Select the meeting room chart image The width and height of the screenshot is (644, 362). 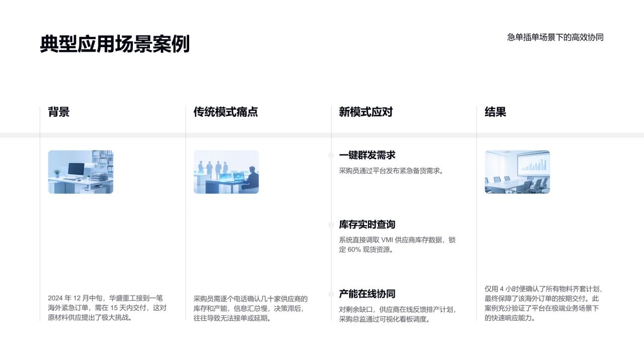[517, 172]
